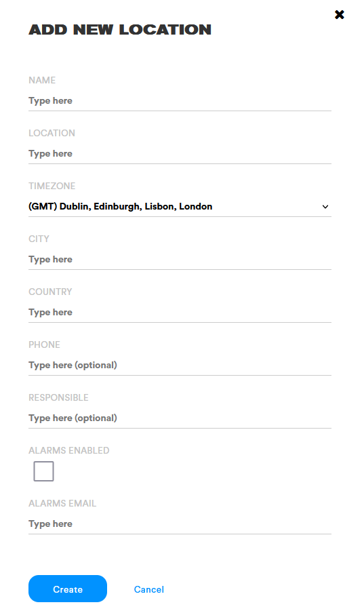Close the Add New Location dialog
364x611 pixels.
tap(339, 15)
